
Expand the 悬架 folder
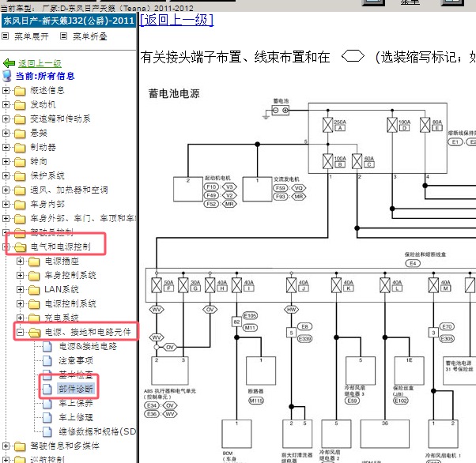pos(6,133)
